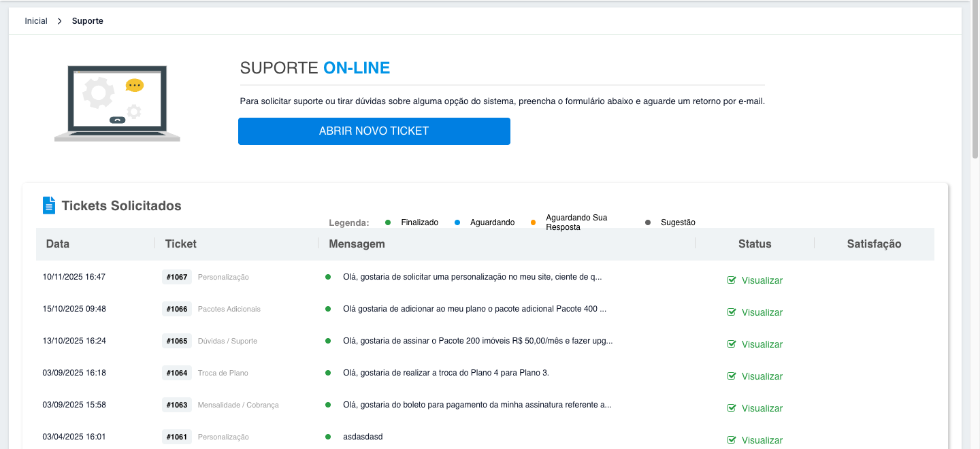Image resolution: width=980 pixels, height=449 pixels.
Task: Click orange Aguardando Sua Resposta legend dot
Action: point(533,222)
